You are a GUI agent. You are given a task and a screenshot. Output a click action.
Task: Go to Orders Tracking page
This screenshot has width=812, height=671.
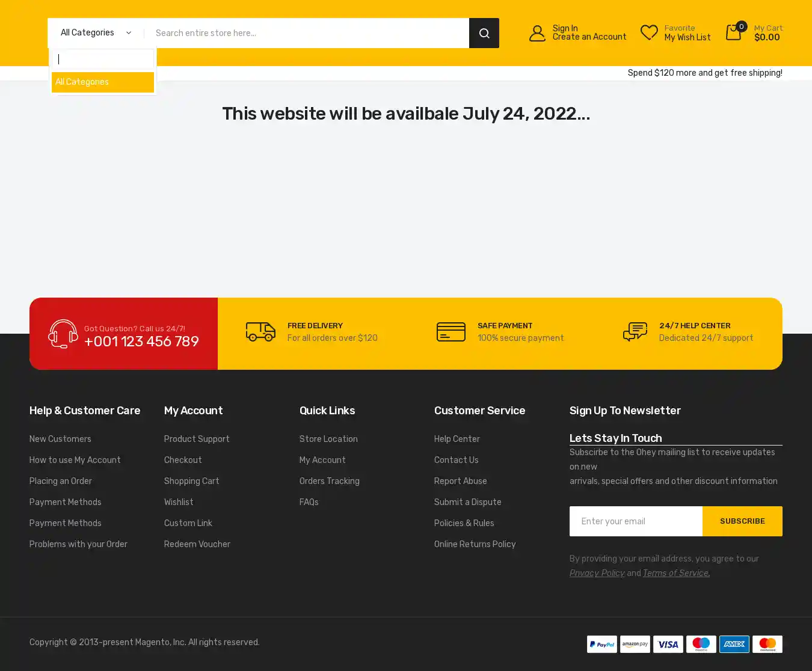click(x=329, y=481)
